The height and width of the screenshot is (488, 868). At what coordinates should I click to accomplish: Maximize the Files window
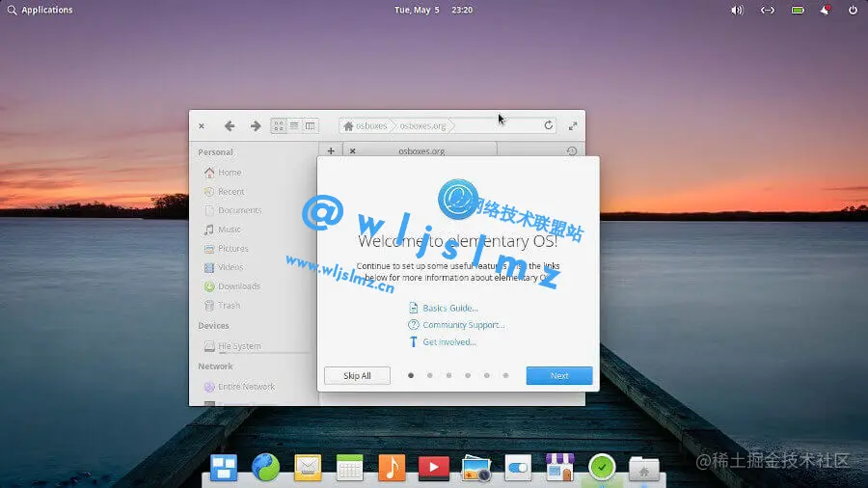tap(573, 126)
